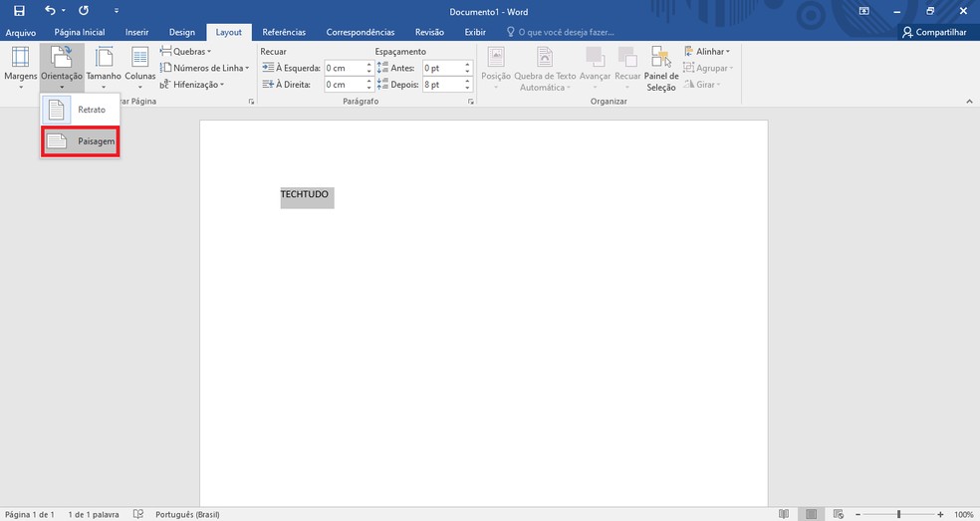Increase the Antes spacing value
The width and height of the screenshot is (980, 521).
click(467, 65)
